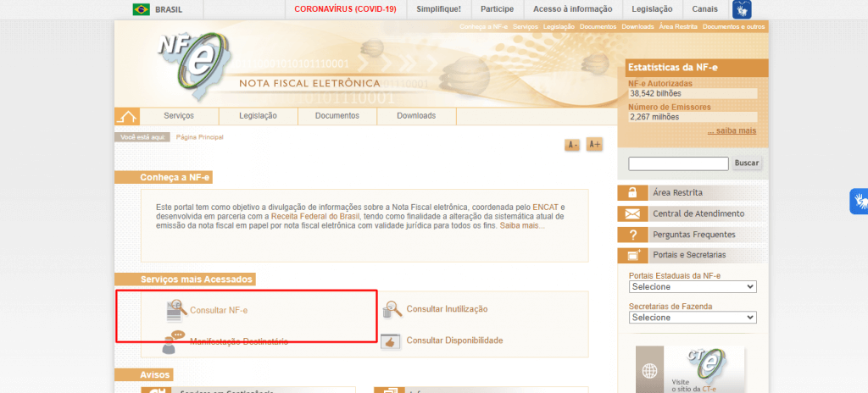868x393 pixels.
Task: Open the Serviços menu
Action: pyautogui.click(x=179, y=116)
